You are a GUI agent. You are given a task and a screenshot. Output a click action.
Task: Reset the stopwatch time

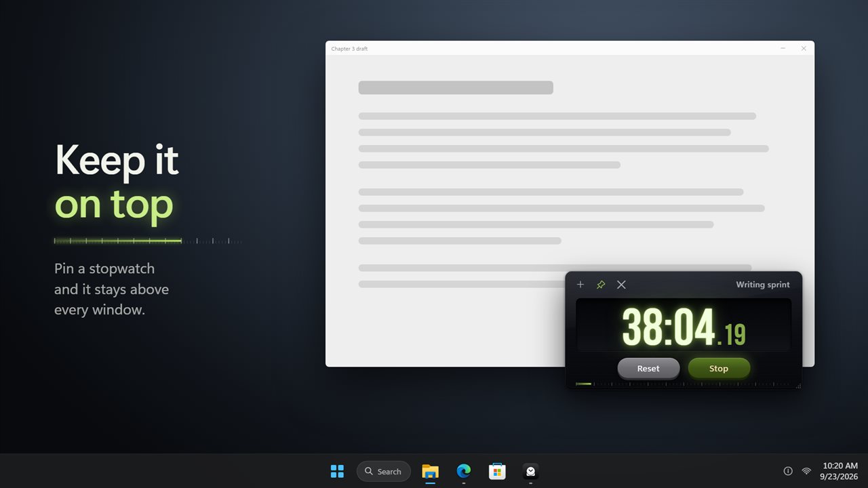coord(648,368)
